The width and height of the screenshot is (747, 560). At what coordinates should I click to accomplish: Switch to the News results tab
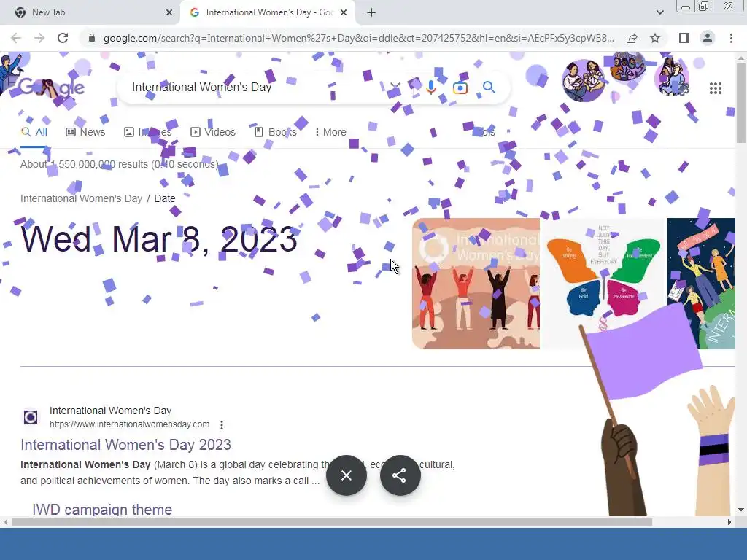coord(85,133)
